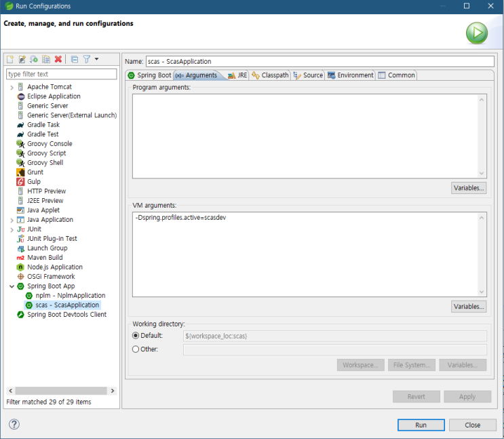This screenshot has width=504, height=439.
Task: Select Groovy Script icon
Action: coord(20,153)
